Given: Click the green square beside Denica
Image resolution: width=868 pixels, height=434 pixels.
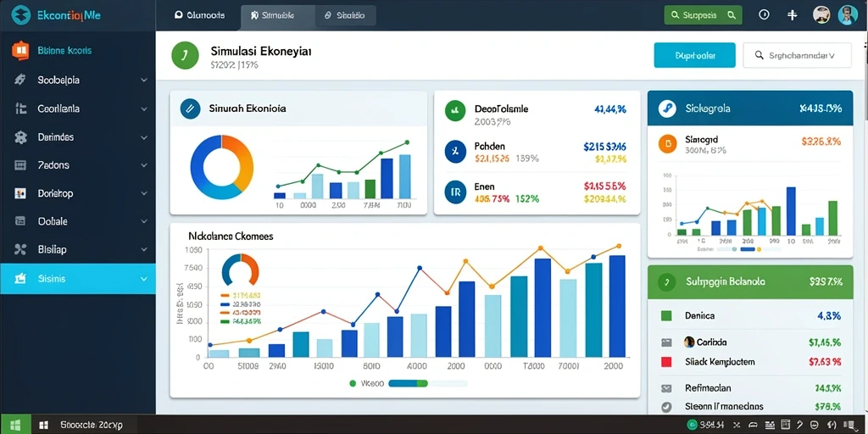Looking at the screenshot, I should click(x=666, y=316).
